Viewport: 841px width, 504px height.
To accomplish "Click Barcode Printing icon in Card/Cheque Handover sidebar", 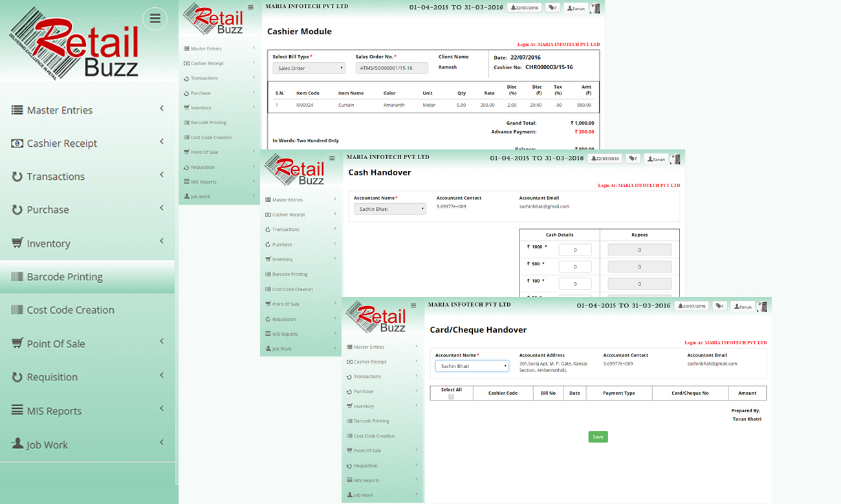I will (349, 421).
